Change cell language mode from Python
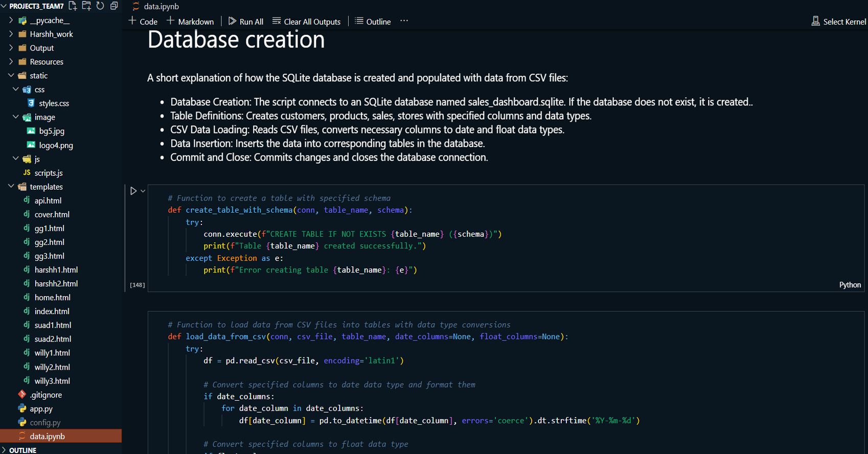This screenshot has height=454, width=868. (850, 285)
